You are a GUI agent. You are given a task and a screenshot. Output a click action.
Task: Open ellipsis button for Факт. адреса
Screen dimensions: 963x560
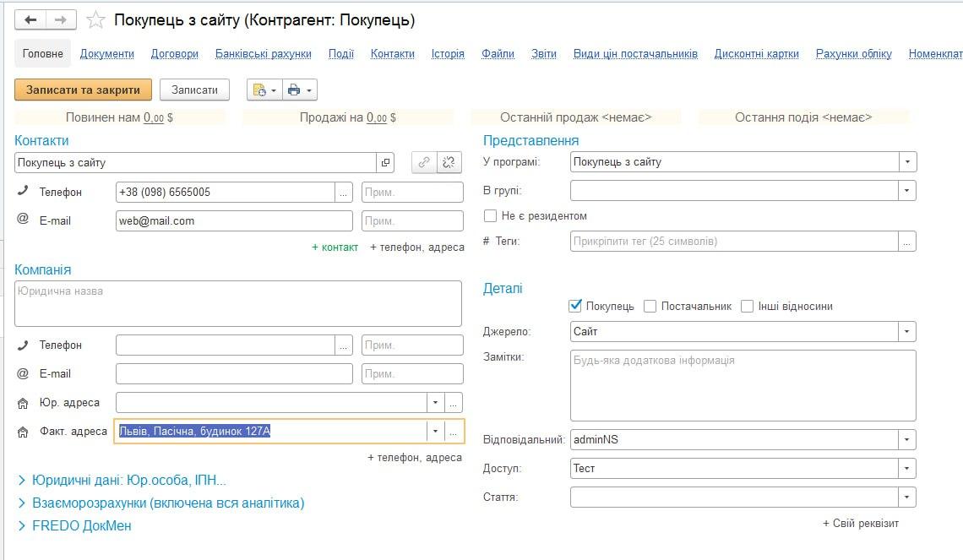point(454,432)
